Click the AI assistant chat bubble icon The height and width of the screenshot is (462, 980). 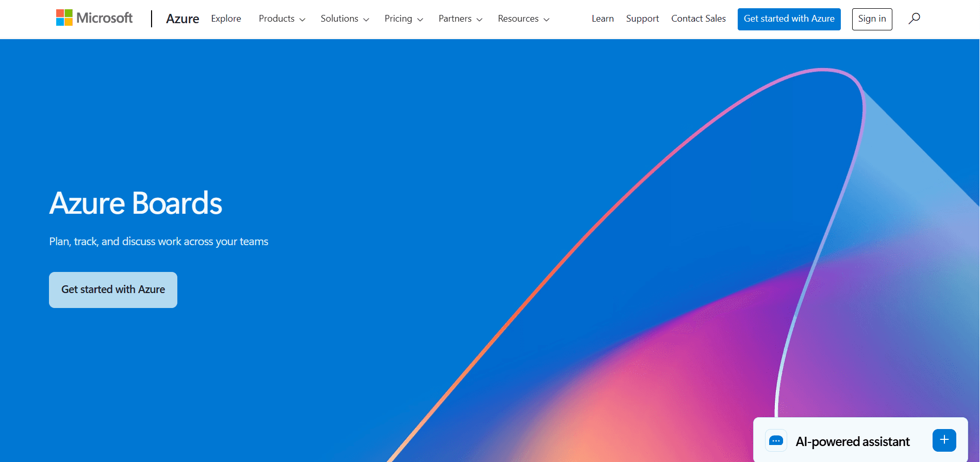(776, 440)
